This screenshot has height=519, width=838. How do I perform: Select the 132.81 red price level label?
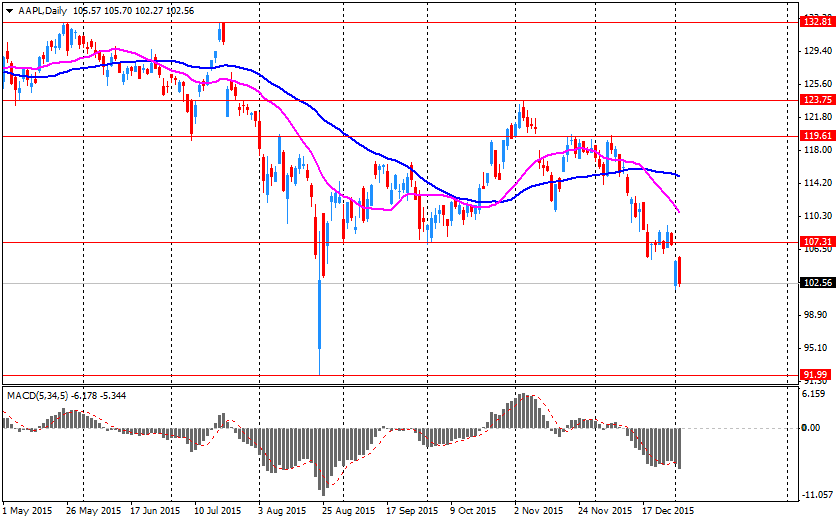pos(818,22)
